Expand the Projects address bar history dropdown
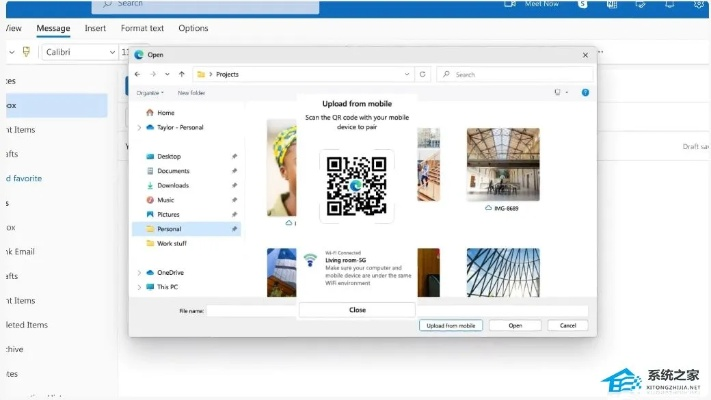This screenshot has width=711, height=400. click(x=407, y=74)
